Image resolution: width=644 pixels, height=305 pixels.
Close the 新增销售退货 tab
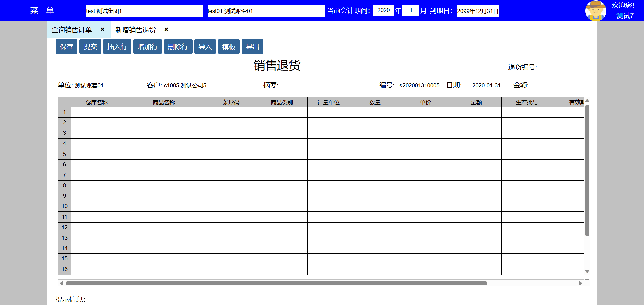click(x=166, y=29)
